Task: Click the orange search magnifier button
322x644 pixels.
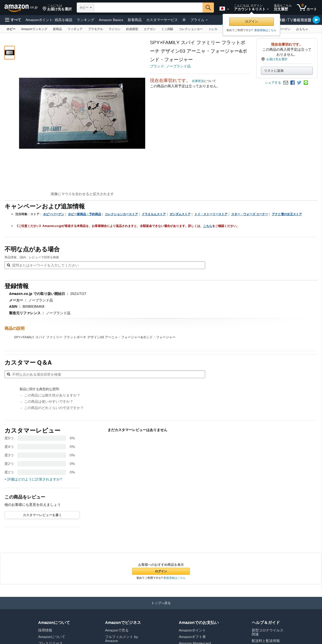Action: click(x=208, y=8)
